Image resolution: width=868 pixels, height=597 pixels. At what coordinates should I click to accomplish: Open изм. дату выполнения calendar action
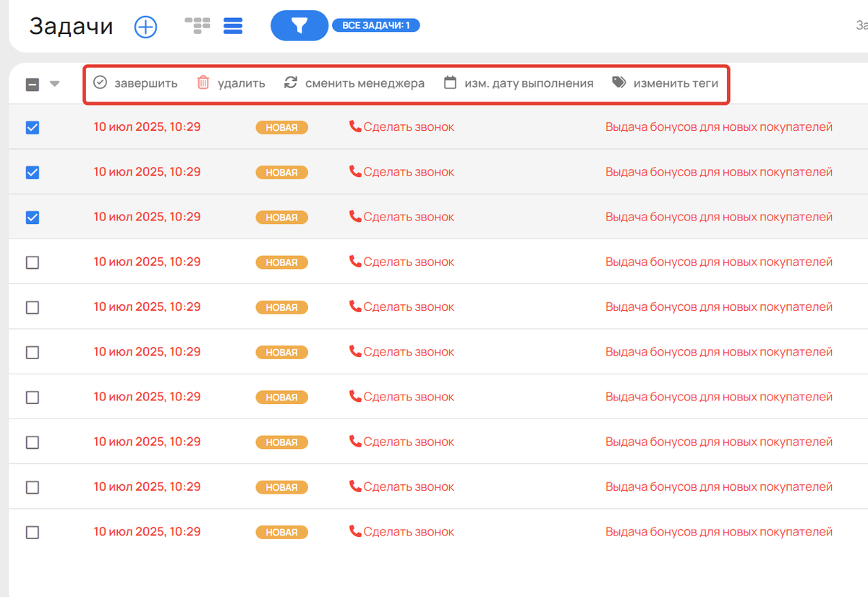(450, 83)
